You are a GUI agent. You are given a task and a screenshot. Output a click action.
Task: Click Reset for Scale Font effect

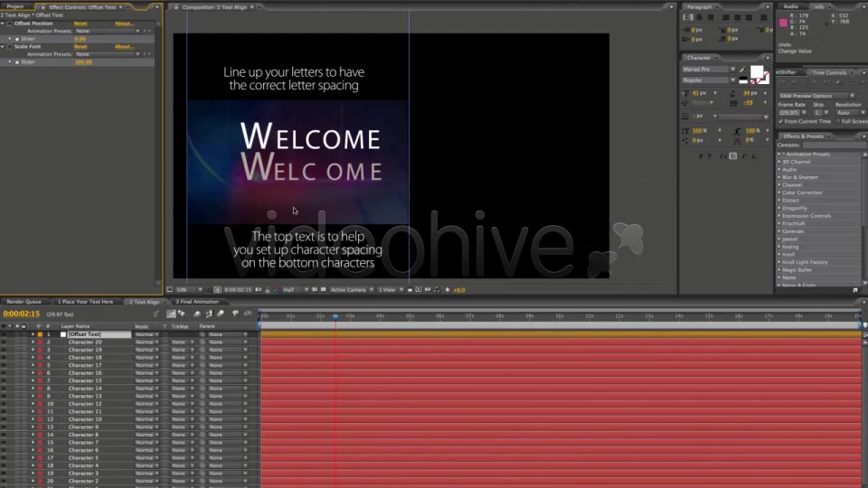pyautogui.click(x=80, y=47)
